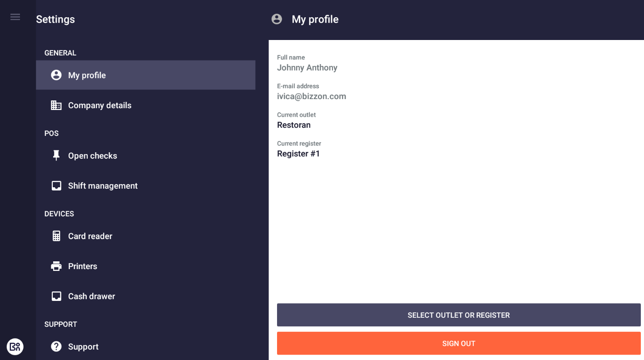Click the GENERAL section header
Screen dimensions: 644x360
pos(60,53)
